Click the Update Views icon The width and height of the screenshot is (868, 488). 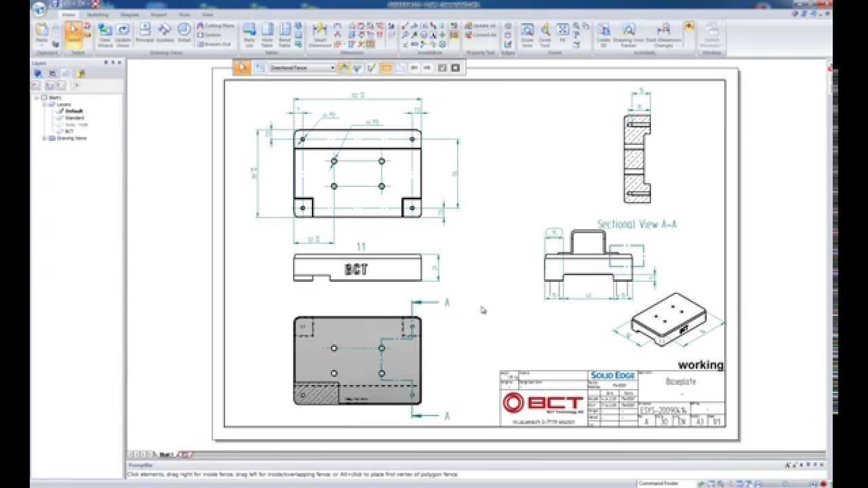[x=123, y=34]
